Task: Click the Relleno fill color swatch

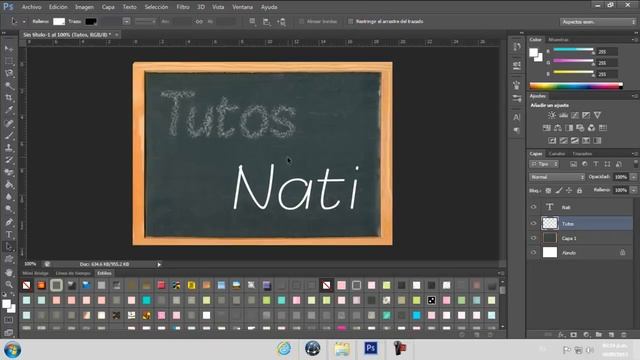Action: (59, 22)
